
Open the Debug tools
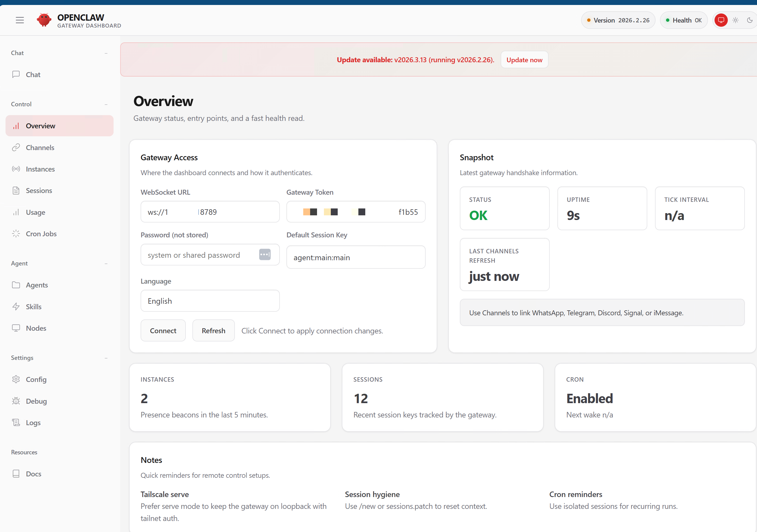click(x=37, y=401)
